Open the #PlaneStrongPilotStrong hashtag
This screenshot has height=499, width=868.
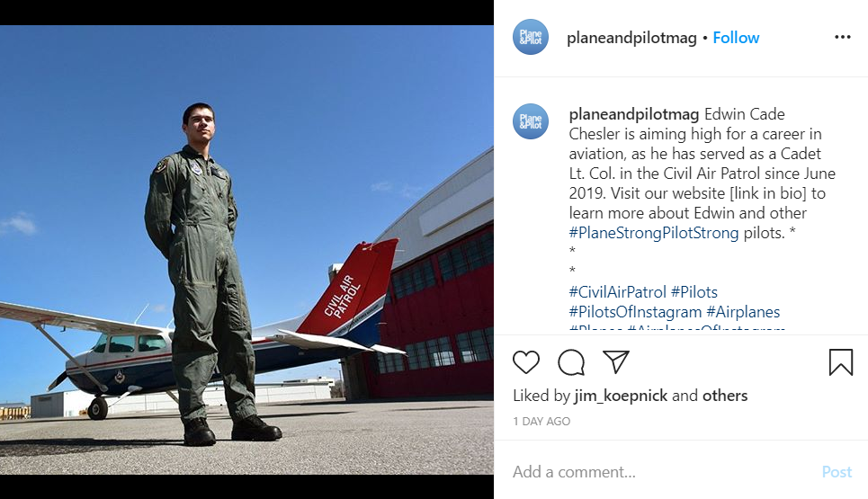tap(654, 233)
